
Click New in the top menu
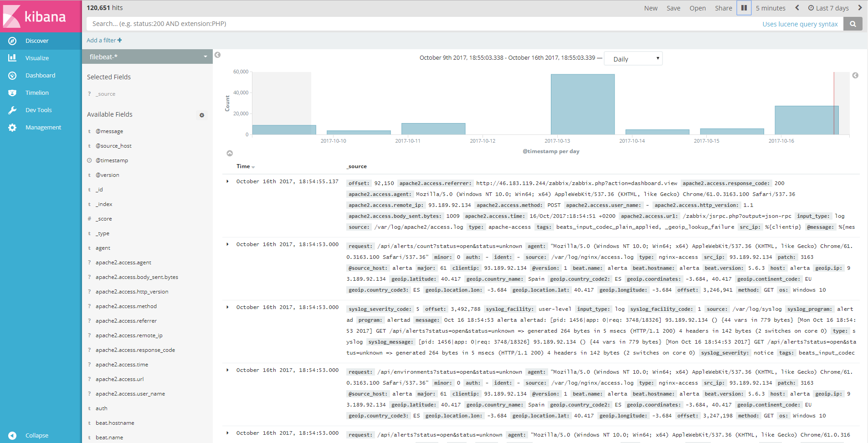coord(651,8)
